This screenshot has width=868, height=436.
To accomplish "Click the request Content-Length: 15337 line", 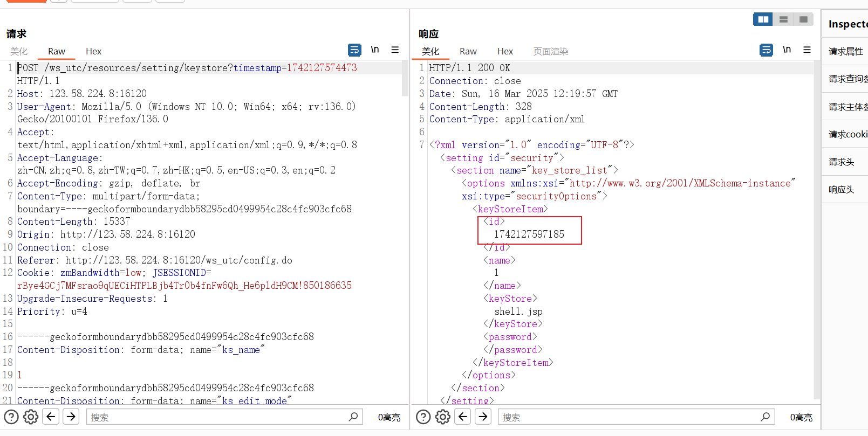I will tap(73, 222).
